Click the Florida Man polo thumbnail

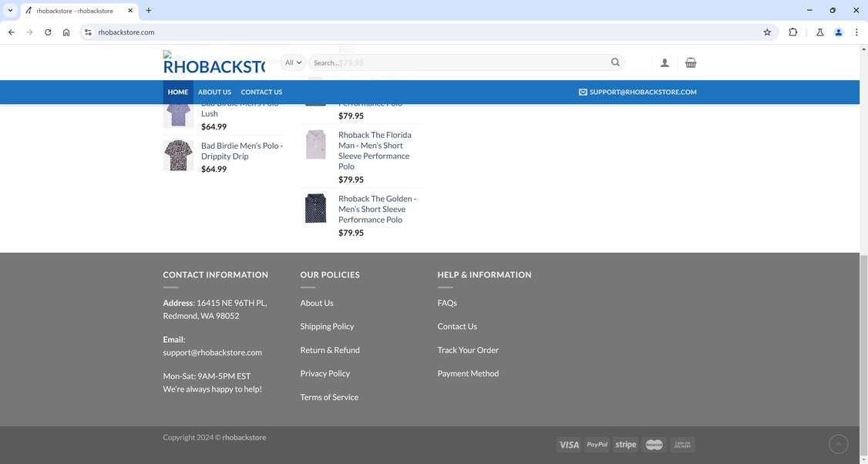coord(315,144)
